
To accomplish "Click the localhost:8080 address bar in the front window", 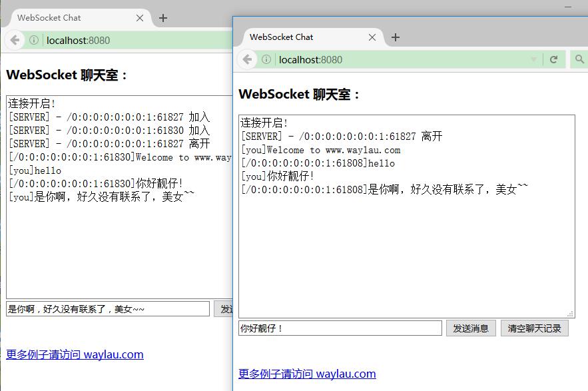I will tap(400, 60).
